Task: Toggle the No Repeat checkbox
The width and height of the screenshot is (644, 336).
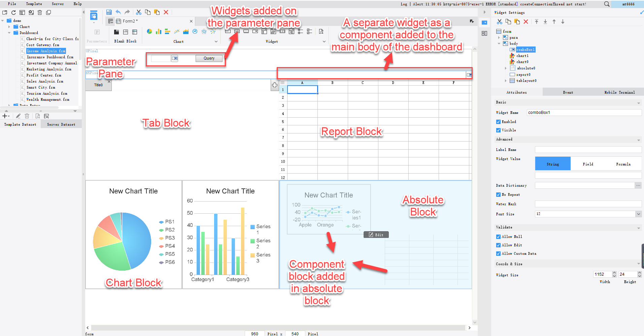Action: point(498,194)
